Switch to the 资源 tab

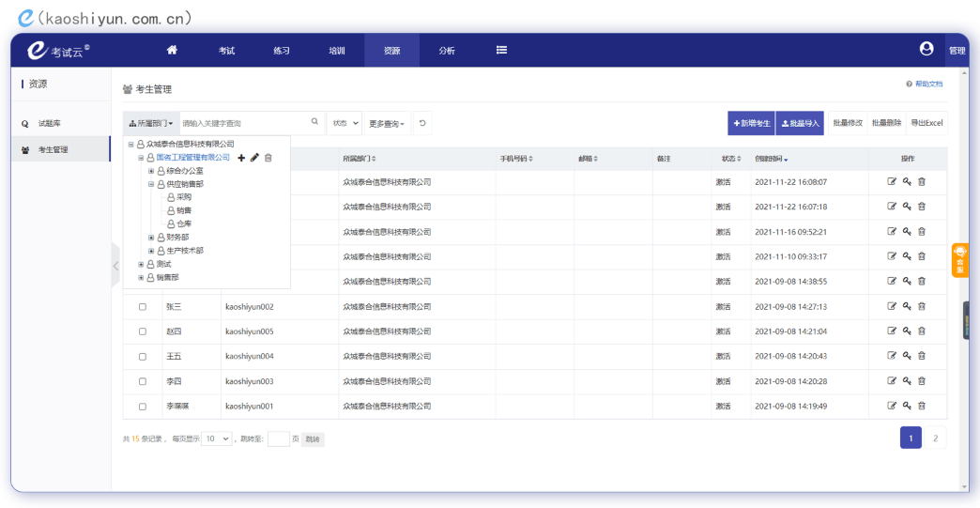click(x=391, y=51)
